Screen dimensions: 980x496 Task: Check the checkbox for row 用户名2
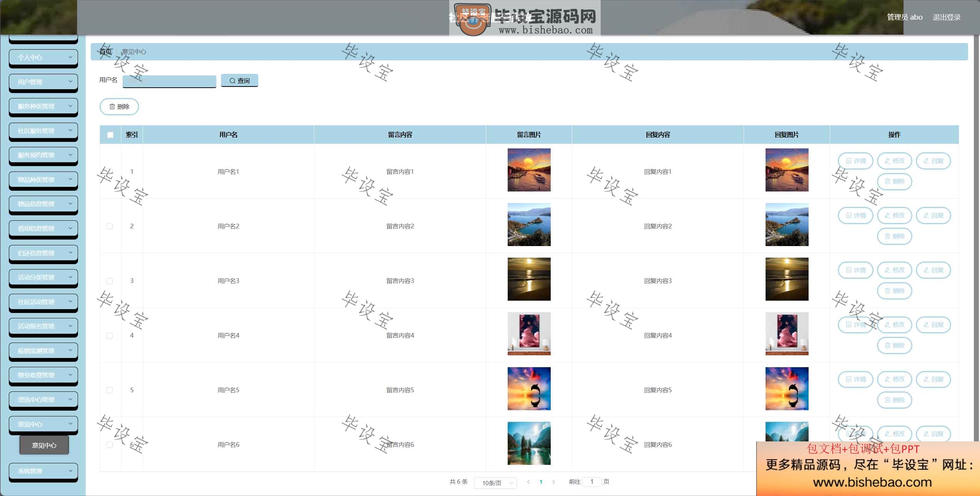110,226
